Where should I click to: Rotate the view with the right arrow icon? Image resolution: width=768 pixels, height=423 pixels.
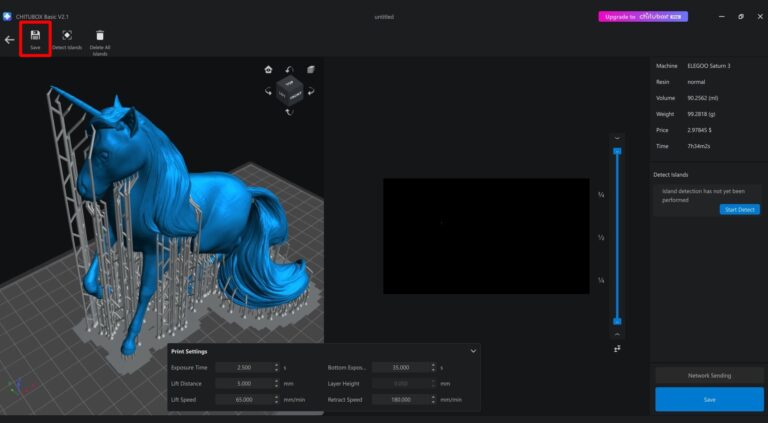(311, 92)
